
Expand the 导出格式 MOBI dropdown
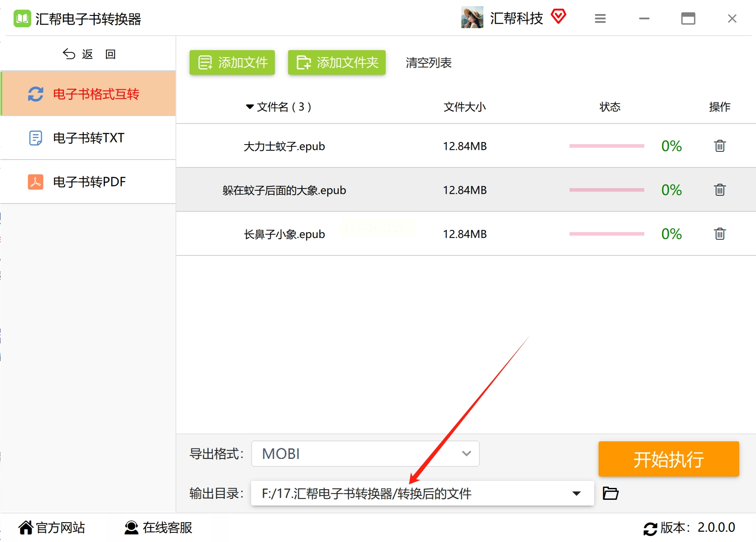pos(365,454)
